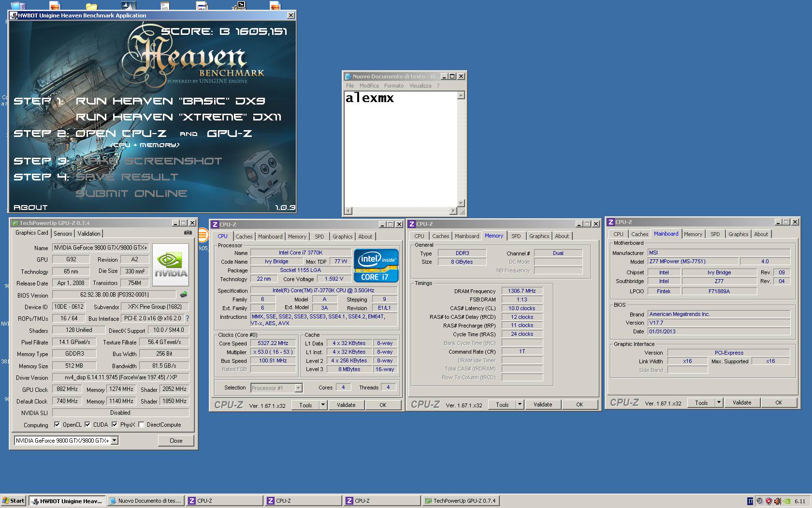The width and height of the screenshot is (812, 508).
Task: Open About tab in CPU-Z Mainboard window
Action: tap(761, 234)
